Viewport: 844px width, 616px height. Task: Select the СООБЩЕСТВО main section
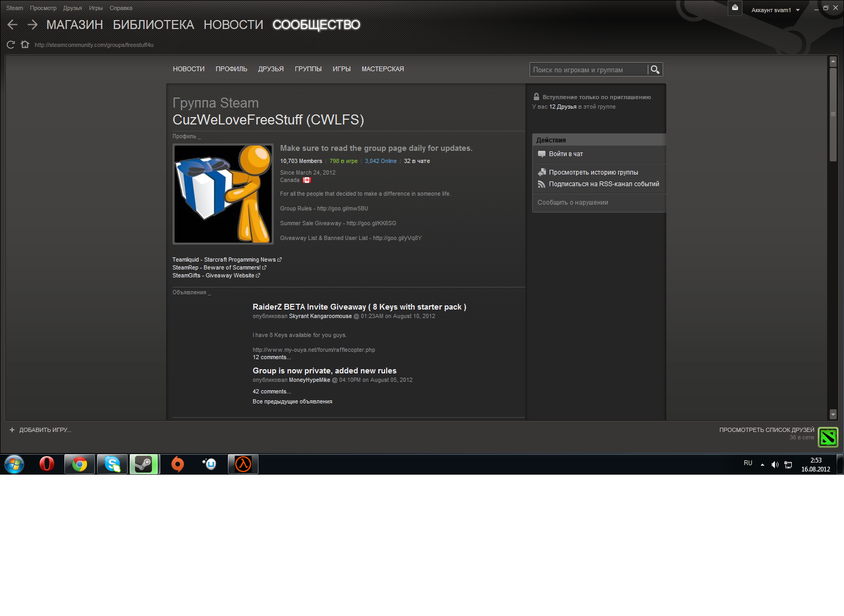316,25
